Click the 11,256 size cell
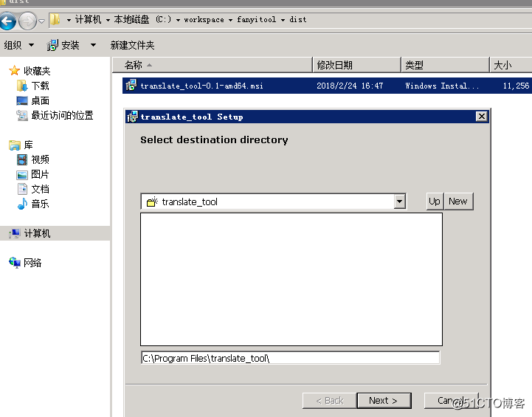The image size is (532, 417). [516, 86]
